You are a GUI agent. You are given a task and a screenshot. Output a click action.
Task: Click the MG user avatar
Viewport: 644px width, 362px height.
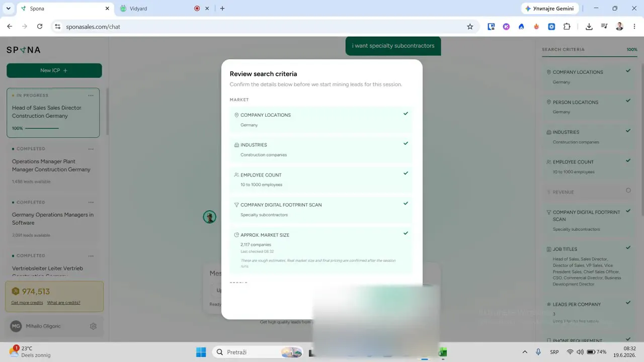point(16,326)
